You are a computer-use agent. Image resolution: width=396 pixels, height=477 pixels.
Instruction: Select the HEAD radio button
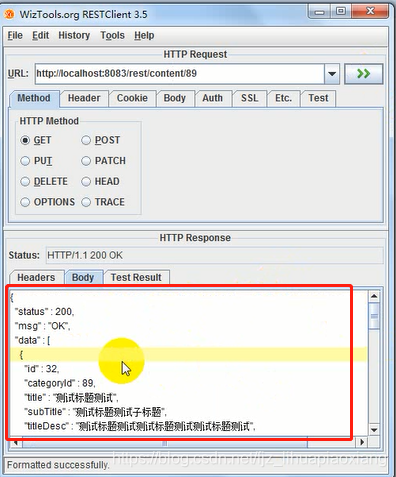(x=86, y=182)
